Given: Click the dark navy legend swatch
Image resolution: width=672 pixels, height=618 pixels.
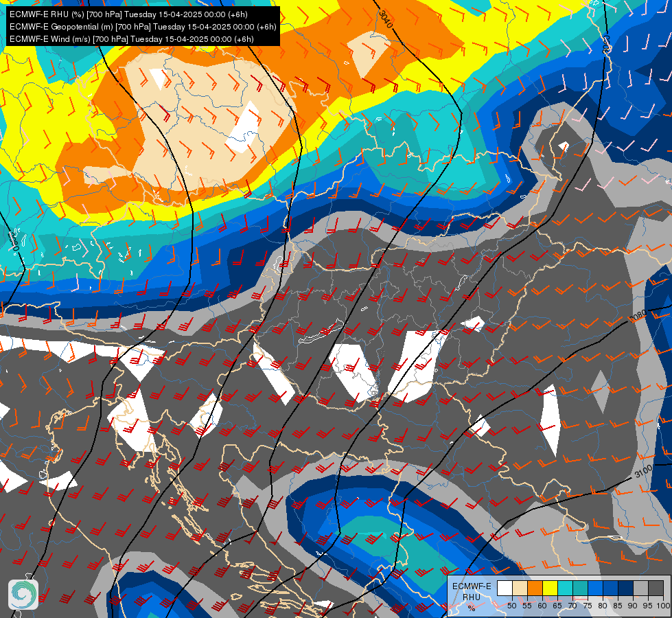Looking at the screenshot, I should [626, 588].
